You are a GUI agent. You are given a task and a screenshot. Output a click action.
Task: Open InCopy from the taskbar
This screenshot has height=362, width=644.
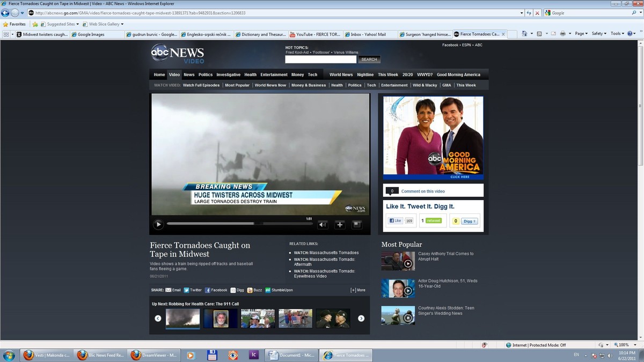point(254,355)
